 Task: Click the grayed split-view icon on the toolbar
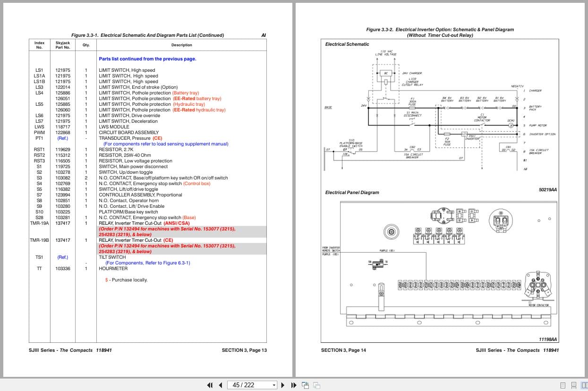(x=316, y=385)
